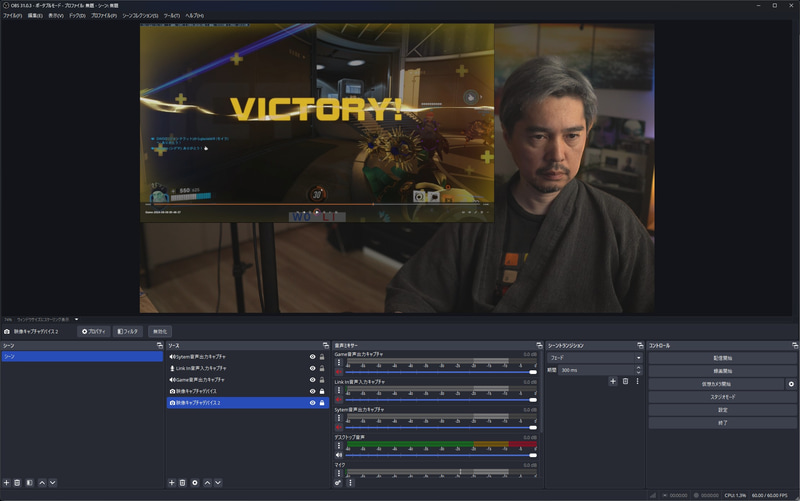Toggle lock on Game音声出力キャプチャ source

(322, 380)
